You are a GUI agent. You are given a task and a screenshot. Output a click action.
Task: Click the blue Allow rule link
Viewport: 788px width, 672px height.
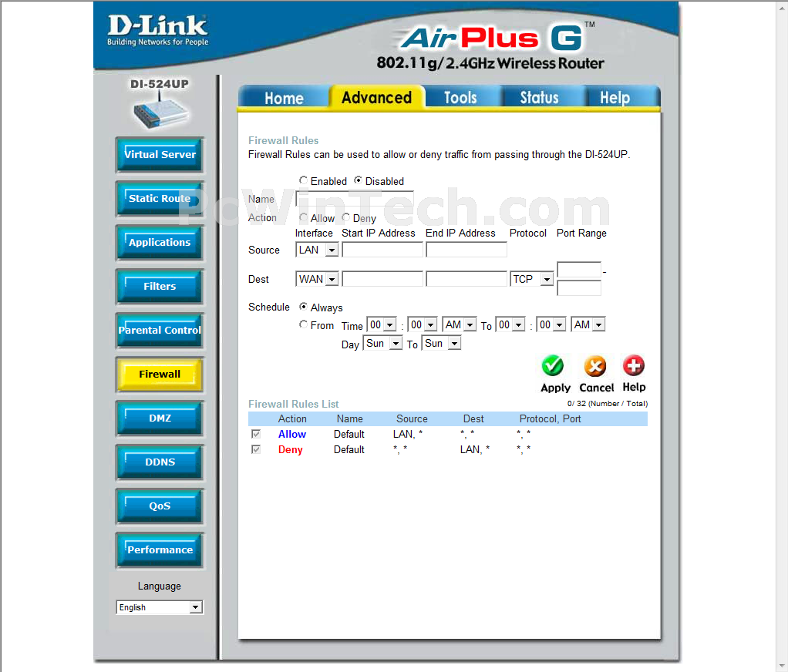point(292,434)
